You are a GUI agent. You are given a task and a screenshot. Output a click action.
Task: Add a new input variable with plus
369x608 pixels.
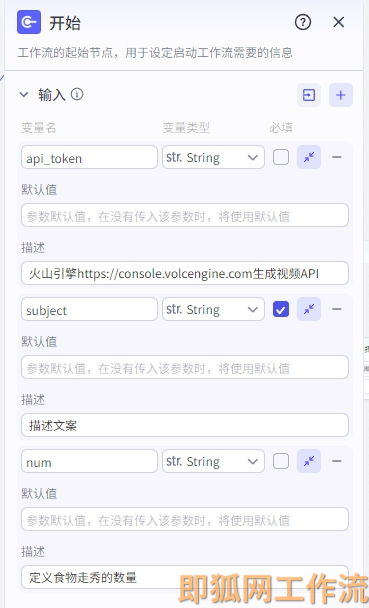pyautogui.click(x=341, y=95)
